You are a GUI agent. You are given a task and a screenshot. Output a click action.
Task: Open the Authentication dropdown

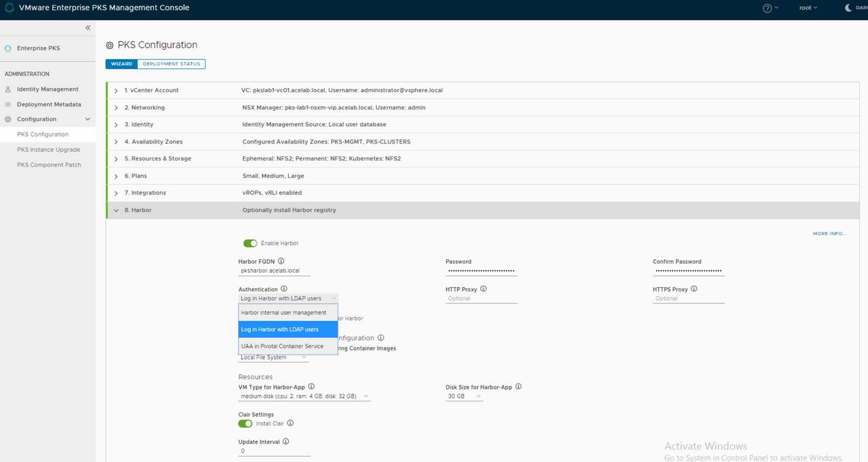288,298
